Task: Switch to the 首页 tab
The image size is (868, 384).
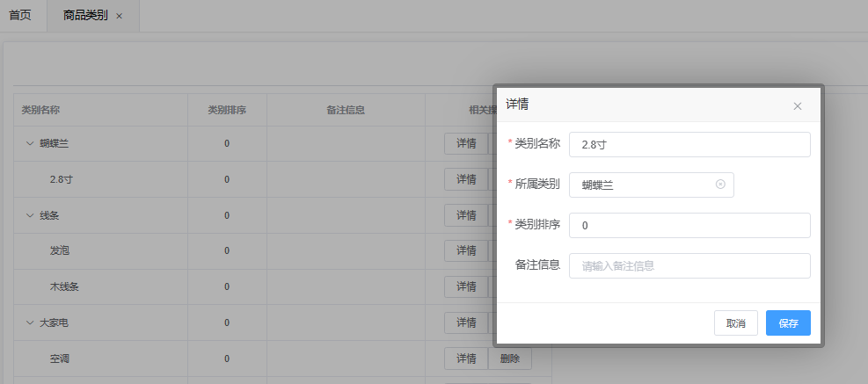Action: [x=20, y=16]
